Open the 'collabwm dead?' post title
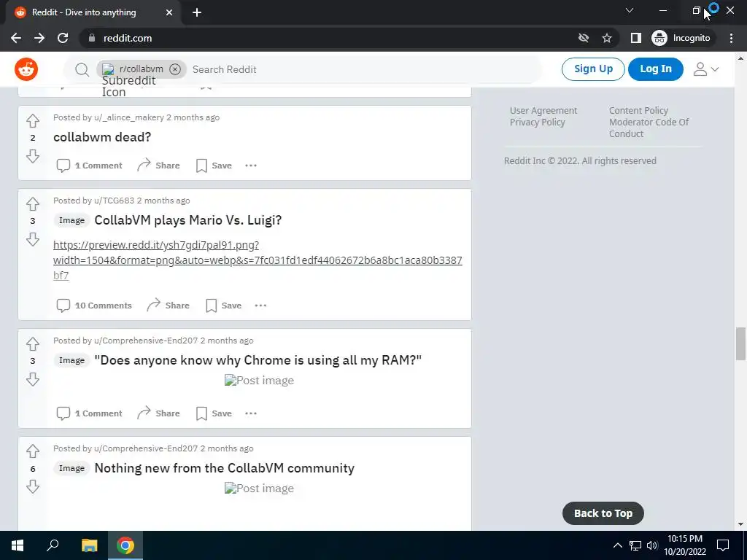The width and height of the screenshot is (747, 560). coord(102,137)
